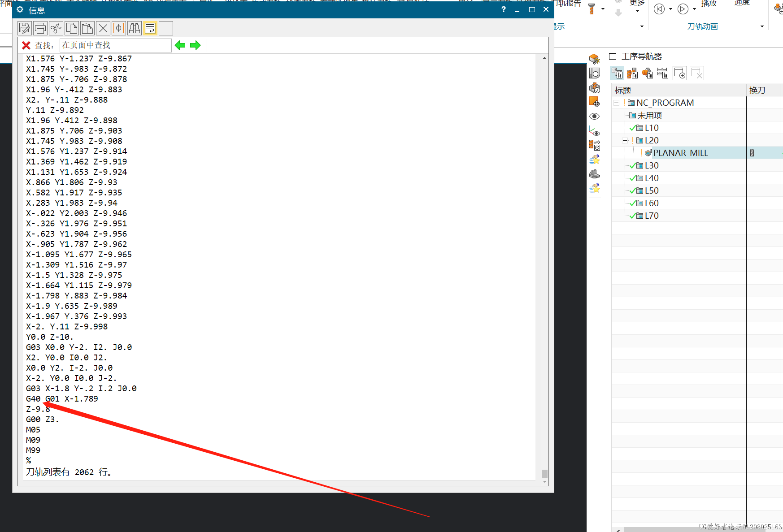Click the dash toolbar button after word wrap
Screen dimensions: 783x532
(166, 28)
